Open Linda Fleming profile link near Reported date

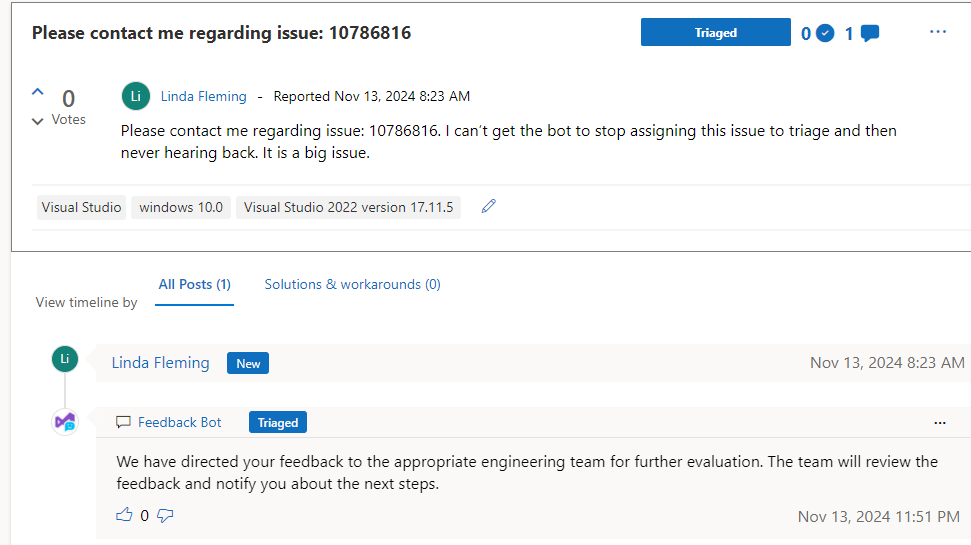pyautogui.click(x=204, y=97)
